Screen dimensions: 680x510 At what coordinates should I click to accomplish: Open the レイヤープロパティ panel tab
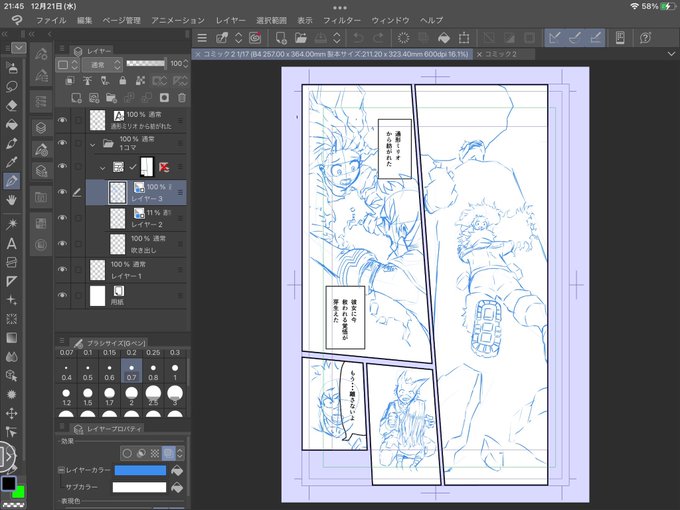click(108, 429)
